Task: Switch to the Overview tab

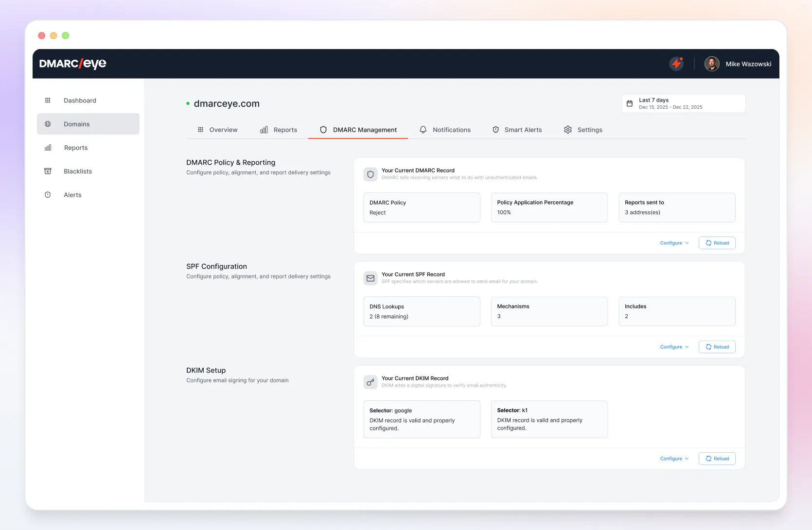Action: click(217, 130)
